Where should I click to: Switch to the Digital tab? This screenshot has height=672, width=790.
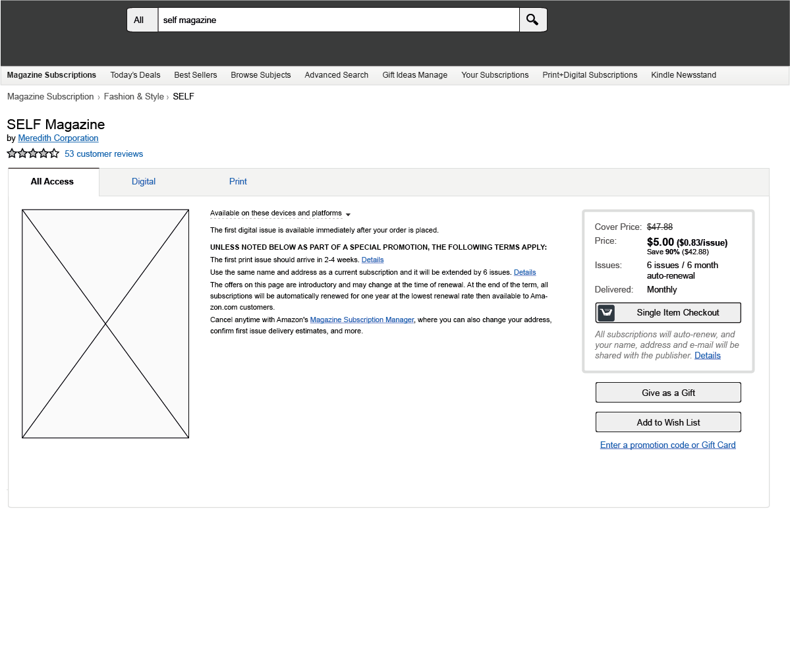coord(144,181)
